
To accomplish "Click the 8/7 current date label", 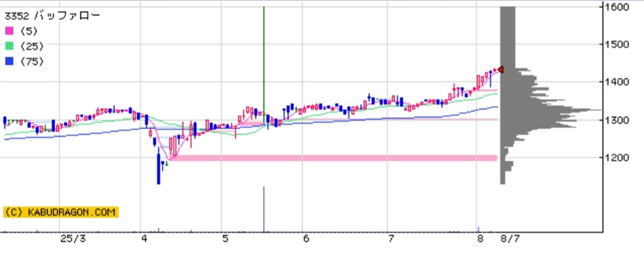I will coord(510,239).
